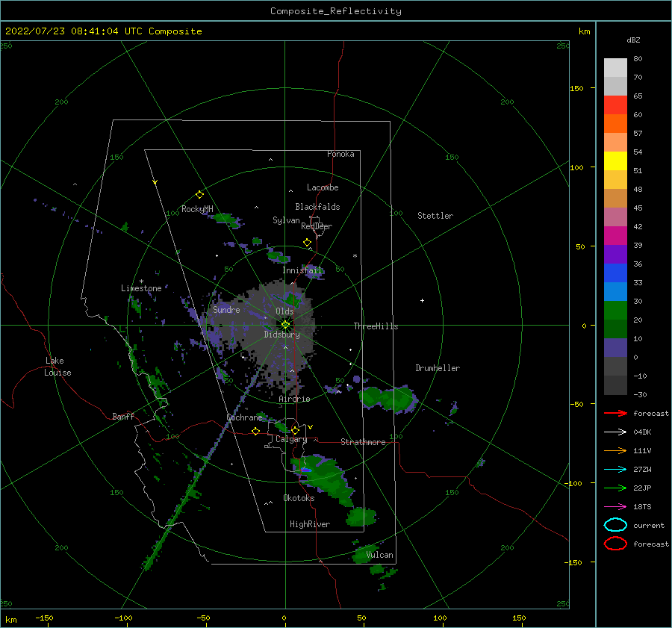Click the red forecast arrow in legend

615,413
